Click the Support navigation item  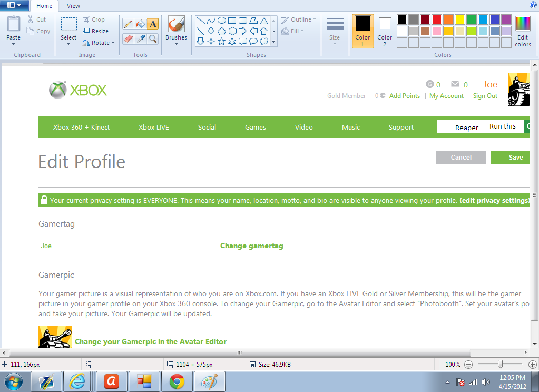point(401,127)
